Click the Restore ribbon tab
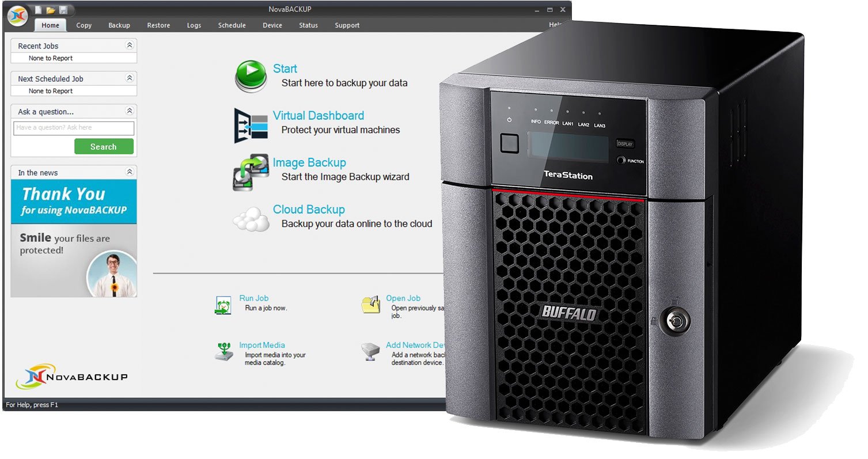 (158, 25)
